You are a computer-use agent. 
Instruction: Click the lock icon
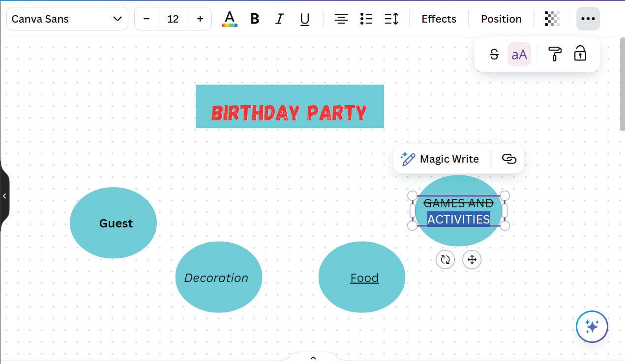(580, 54)
